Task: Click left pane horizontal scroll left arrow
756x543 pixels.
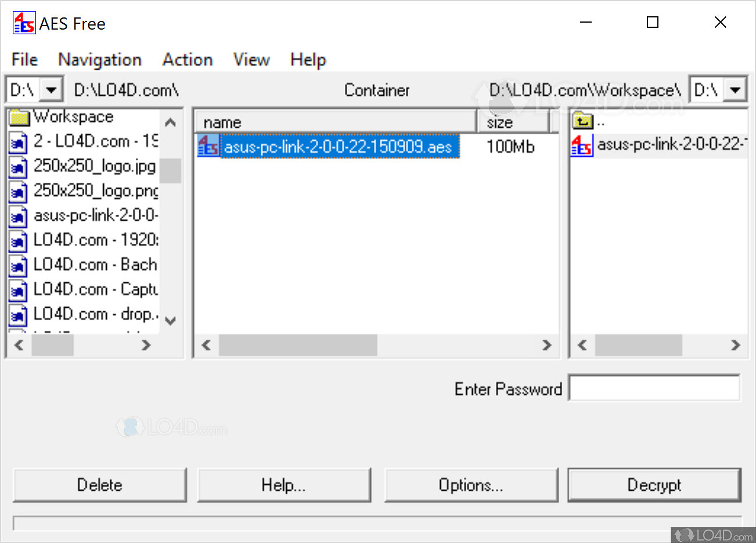Action: tap(19, 345)
